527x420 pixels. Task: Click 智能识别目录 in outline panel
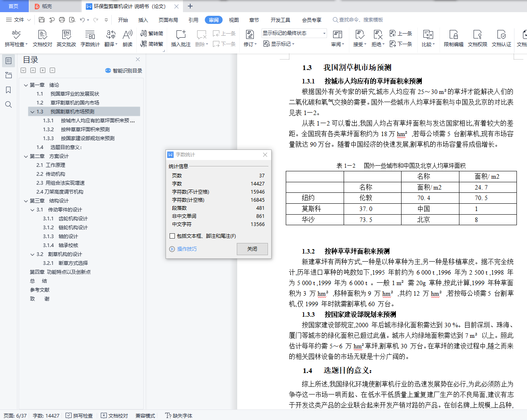[124, 70]
